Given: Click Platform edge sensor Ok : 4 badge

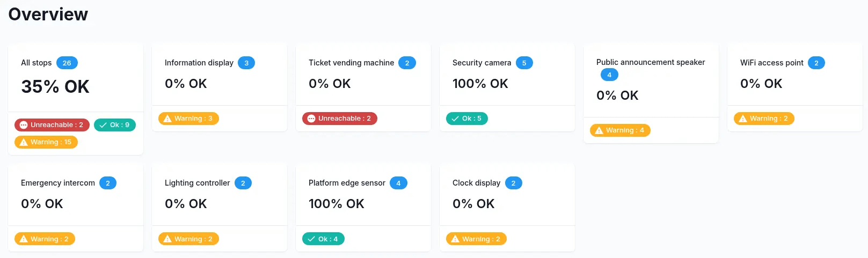Looking at the screenshot, I should coord(323,239).
